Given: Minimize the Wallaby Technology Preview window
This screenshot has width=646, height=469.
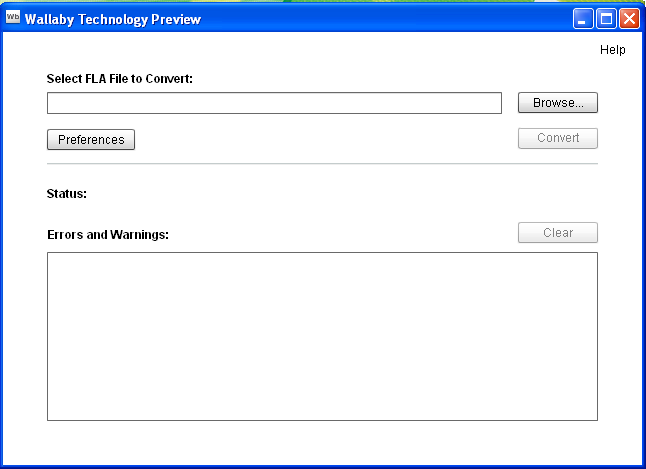Looking at the screenshot, I should [x=583, y=19].
